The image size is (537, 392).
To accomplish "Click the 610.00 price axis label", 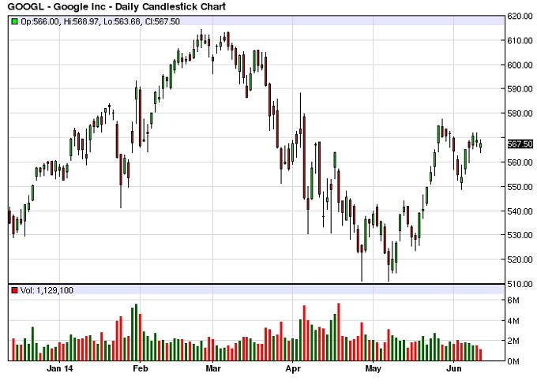I will point(520,41).
